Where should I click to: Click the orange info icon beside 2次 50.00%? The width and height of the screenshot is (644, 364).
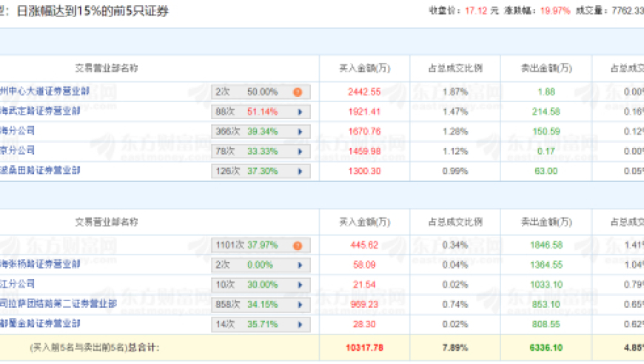[298, 92]
